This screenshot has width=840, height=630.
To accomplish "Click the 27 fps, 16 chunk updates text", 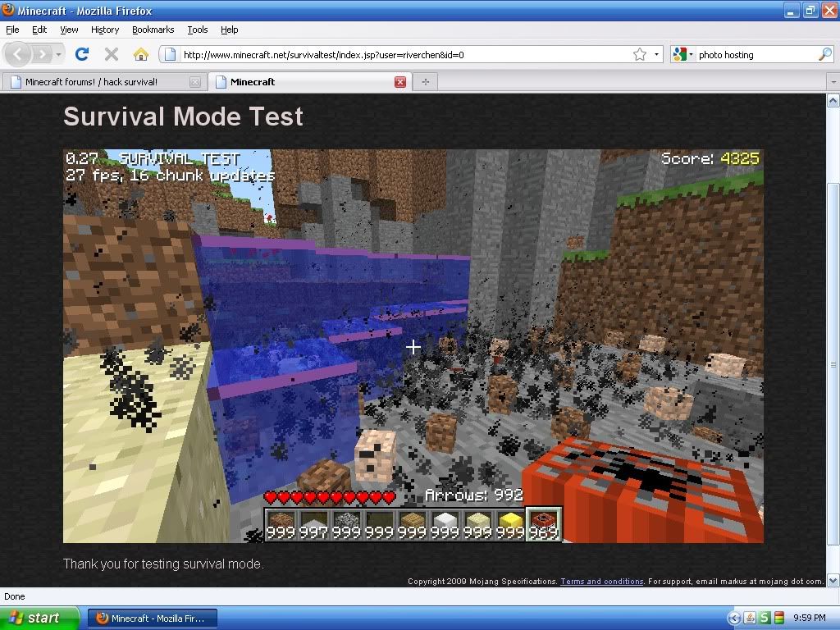I will click(171, 176).
